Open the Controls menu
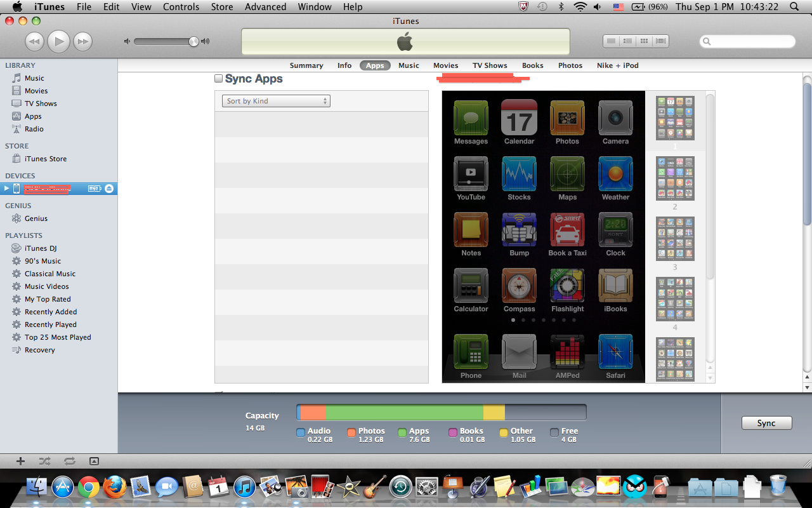Image resolution: width=812 pixels, height=508 pixels. [x=181, y=7]
